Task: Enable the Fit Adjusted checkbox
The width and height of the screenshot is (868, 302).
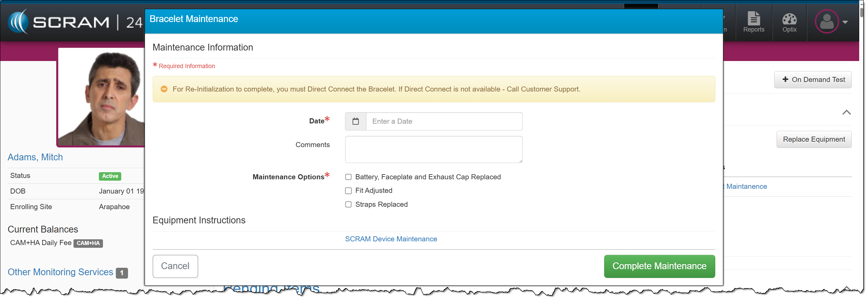Action: 348,191
